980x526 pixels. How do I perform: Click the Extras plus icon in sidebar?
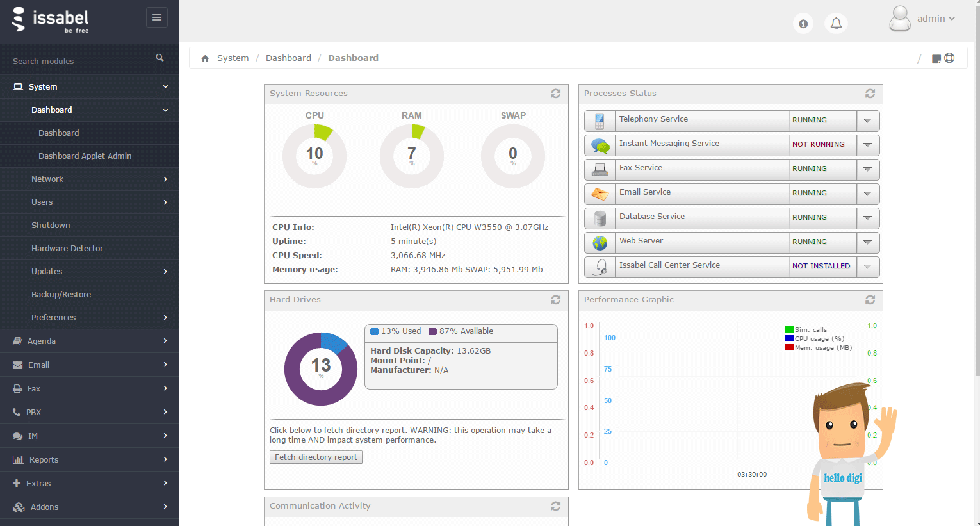17,484
